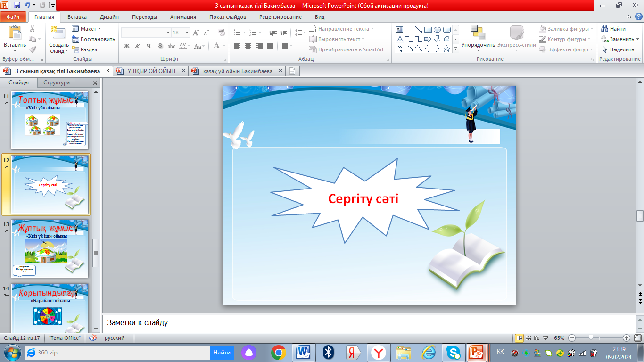Toggle italic formatting (К)
This screenshot has width=644, height=362.
tap(138, 46)
